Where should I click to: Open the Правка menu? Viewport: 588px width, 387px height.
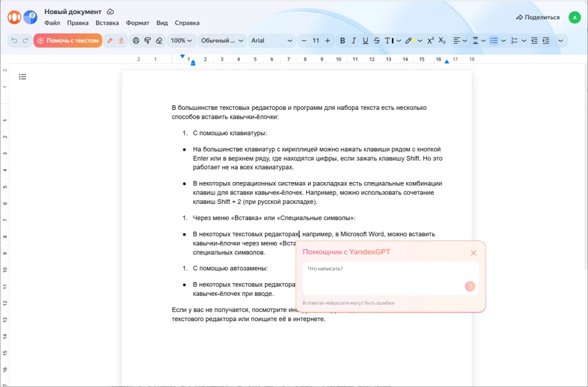click(78, 23)
